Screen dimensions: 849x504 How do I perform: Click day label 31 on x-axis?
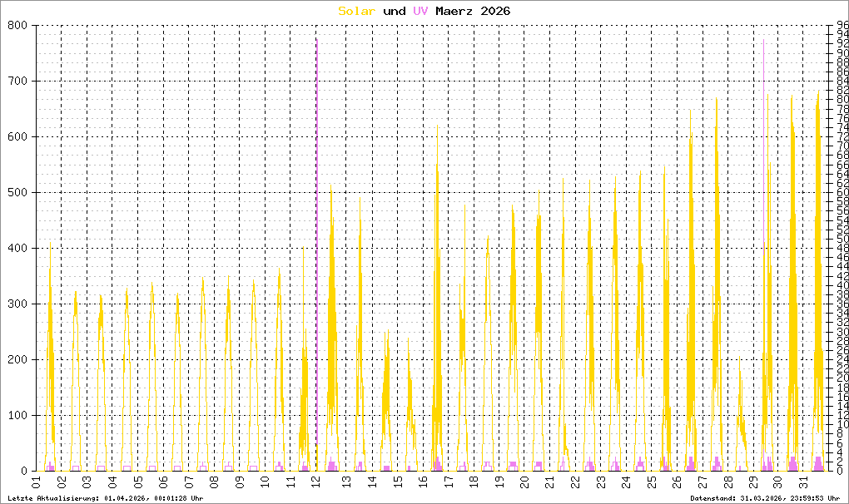[803, 482]
